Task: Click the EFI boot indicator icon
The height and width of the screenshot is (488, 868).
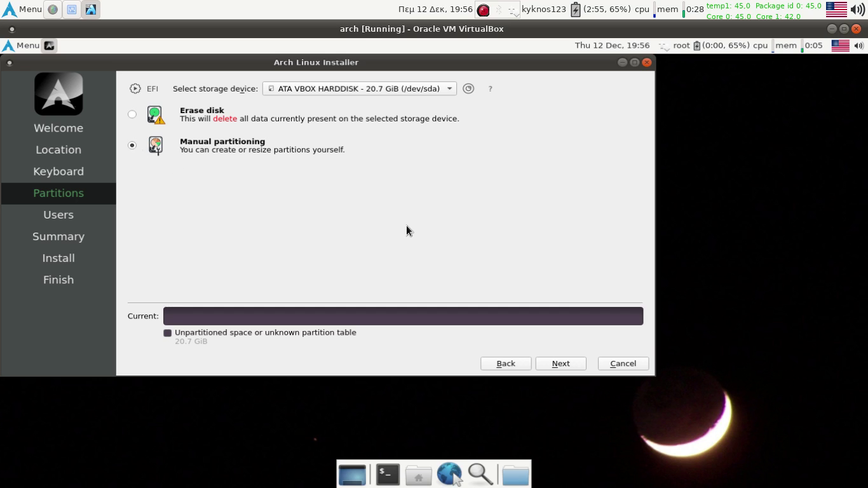Action: [135, 89]
